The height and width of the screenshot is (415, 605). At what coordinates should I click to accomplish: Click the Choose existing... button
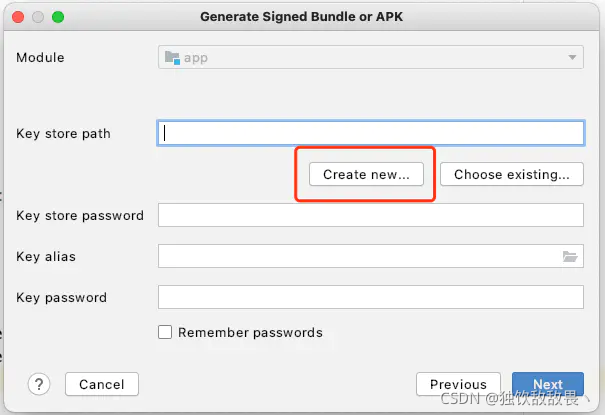point(512,174)
